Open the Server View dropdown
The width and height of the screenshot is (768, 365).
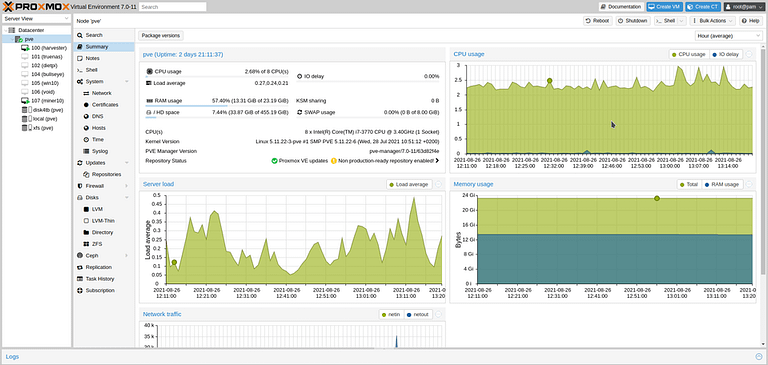point(37,19)
